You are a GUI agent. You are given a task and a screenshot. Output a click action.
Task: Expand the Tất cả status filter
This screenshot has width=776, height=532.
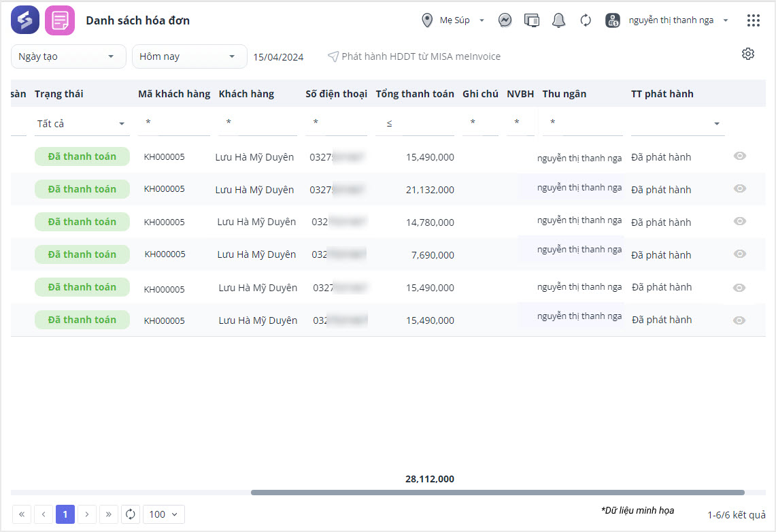(x=81, y=124)
